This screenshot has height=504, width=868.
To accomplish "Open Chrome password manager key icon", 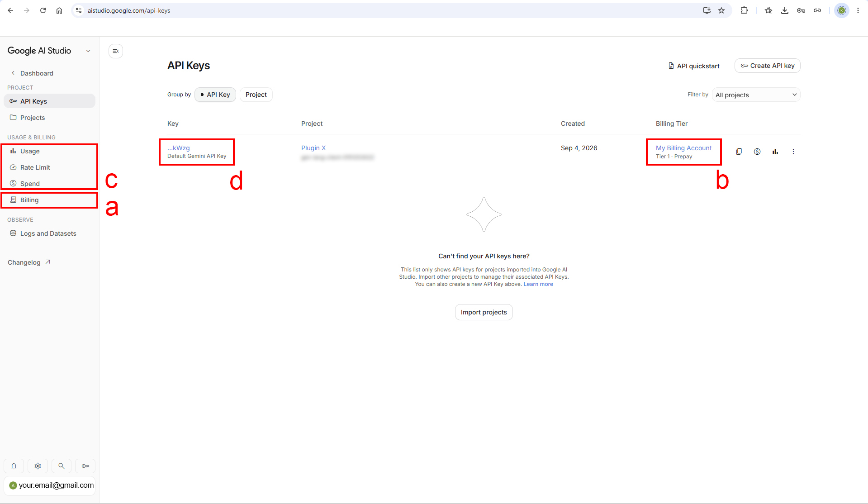I will point(801,10).
